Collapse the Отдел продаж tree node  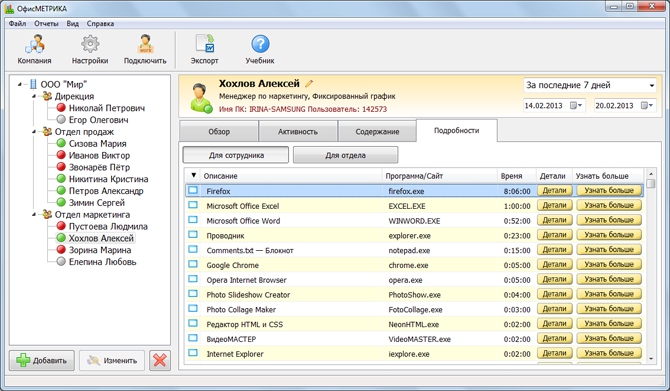pyautogui.click(x=34, y=132)
